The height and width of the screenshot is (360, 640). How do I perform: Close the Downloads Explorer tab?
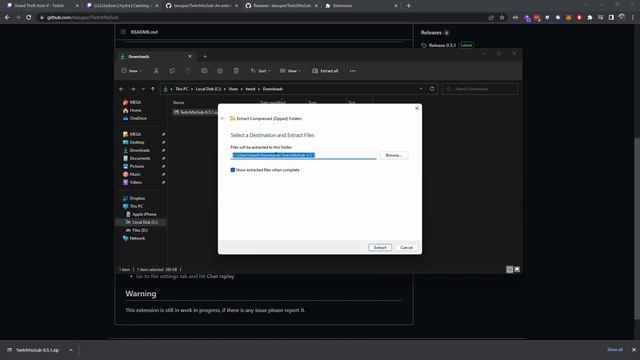click(x=190, y=56)
